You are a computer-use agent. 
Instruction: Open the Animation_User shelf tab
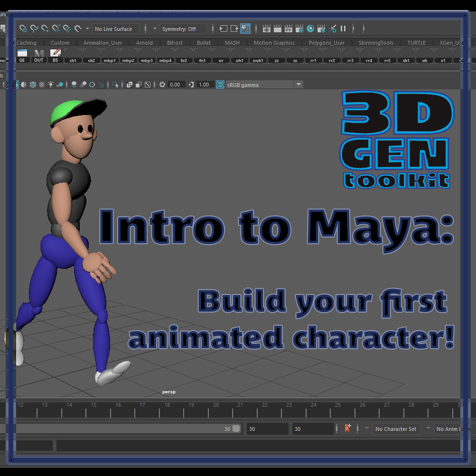click(x=103, y=43)
